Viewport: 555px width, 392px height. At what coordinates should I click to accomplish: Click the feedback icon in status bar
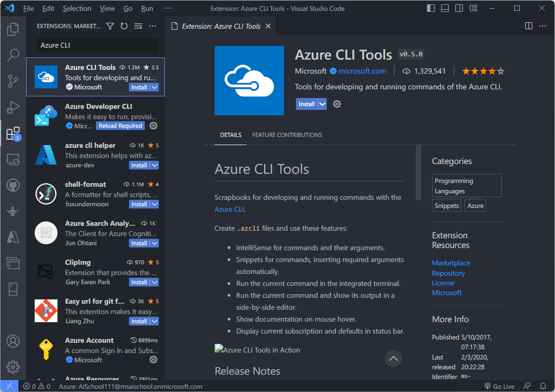coord(527,387)
